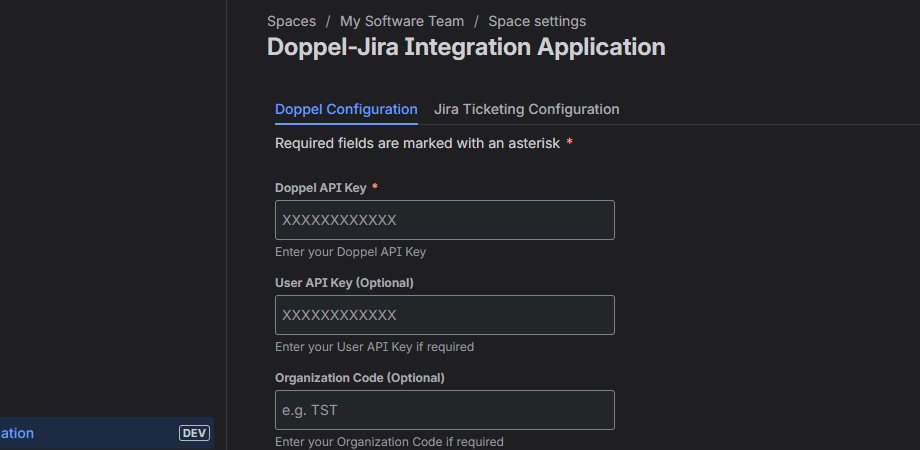This screenshot has height=450, width=920.
Task: Focus the Organization Code field
Action: click(x=445, y=410)
